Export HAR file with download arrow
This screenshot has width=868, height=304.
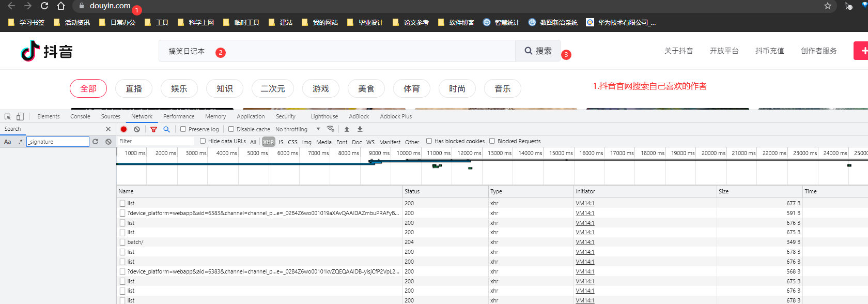360,129
